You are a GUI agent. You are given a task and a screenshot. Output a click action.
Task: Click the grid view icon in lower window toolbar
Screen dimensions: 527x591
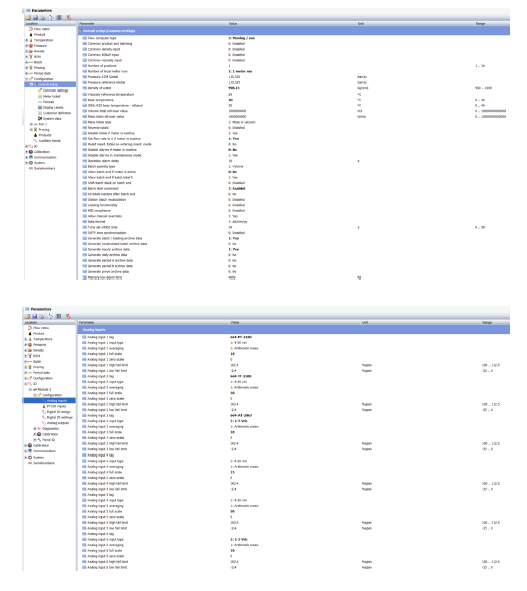point(58,316)
